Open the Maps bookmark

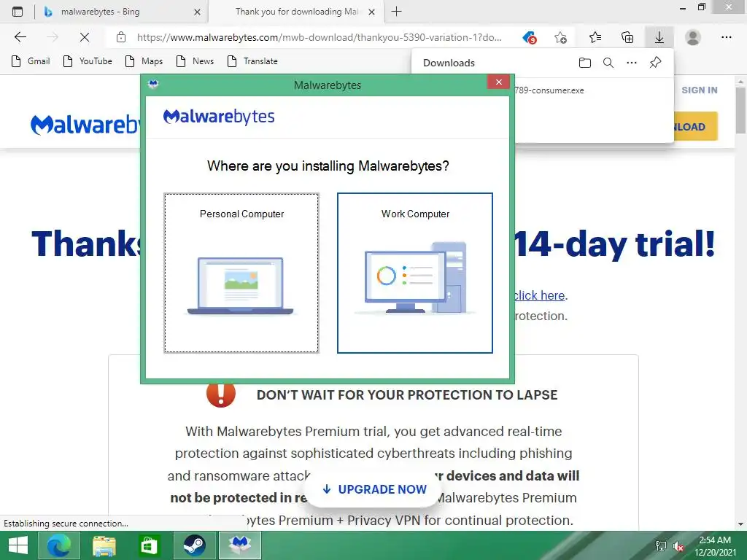click(144, 61)
